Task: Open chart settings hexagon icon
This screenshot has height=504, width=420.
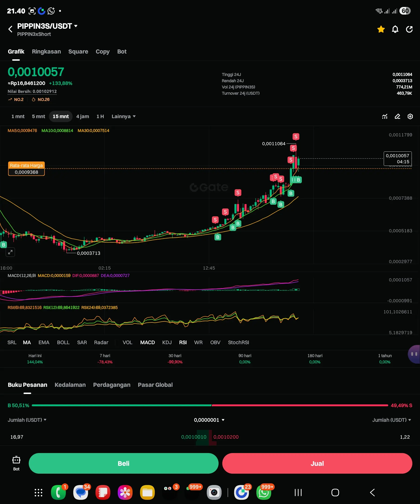Action: (x=410, y=117)
